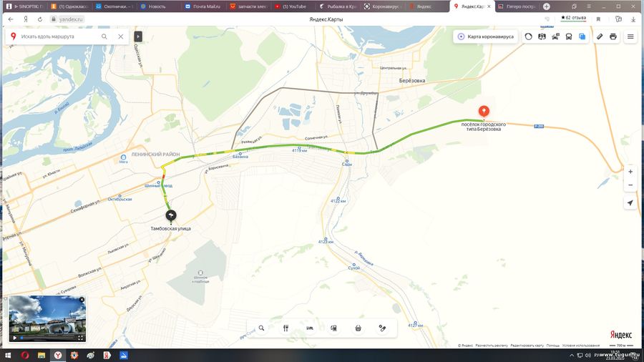Open the panoramas circle icon in map toolbar

[528, 36]
